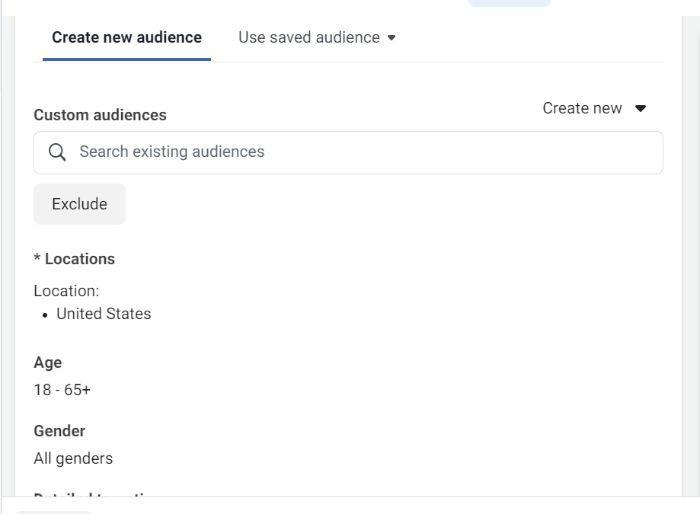This screenshot has height=514, width=700.
Task: Click the asterisk beside Locations
Action: 37,258
